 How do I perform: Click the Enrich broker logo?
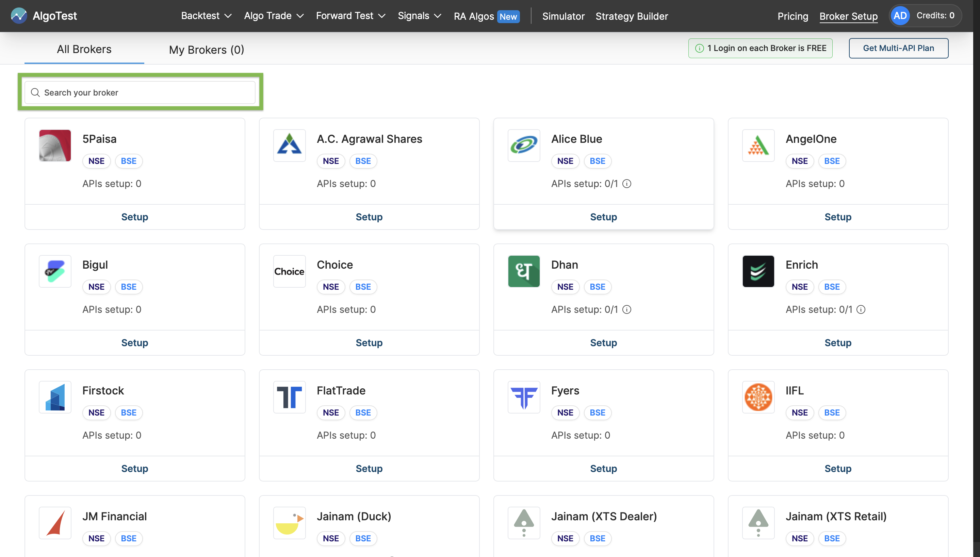(758, 271)
